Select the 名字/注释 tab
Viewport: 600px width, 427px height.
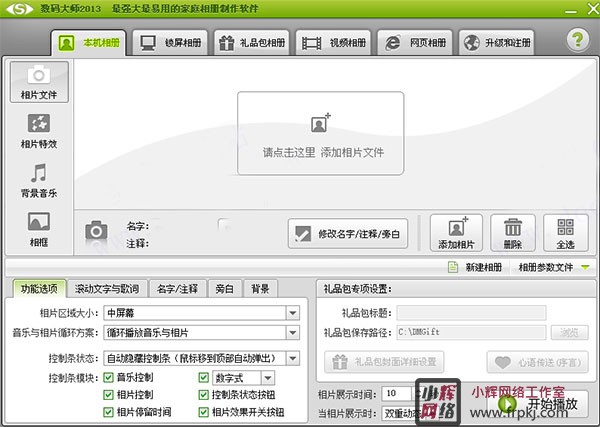178,288
